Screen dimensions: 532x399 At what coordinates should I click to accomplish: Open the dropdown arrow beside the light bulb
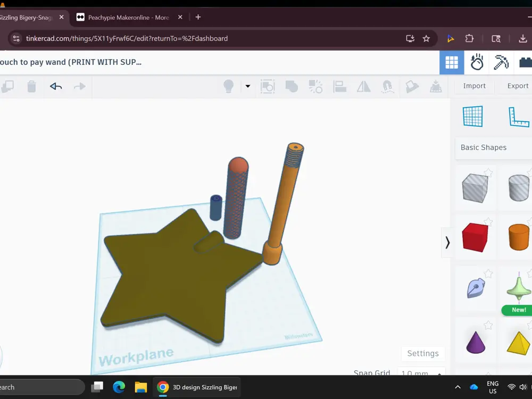coord(248,86)
